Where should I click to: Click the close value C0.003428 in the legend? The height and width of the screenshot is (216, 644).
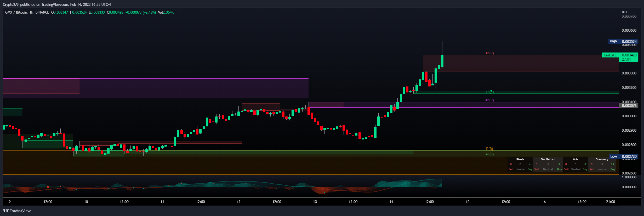115,12
